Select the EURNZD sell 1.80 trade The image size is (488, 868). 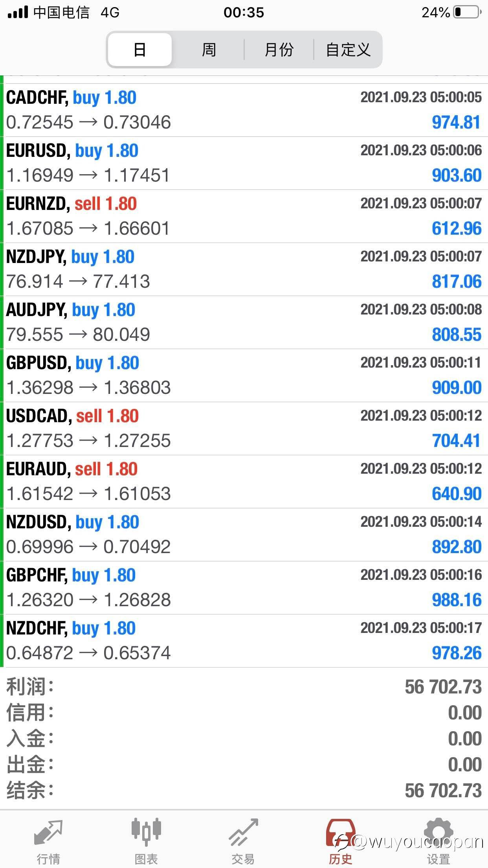[244, 216]
